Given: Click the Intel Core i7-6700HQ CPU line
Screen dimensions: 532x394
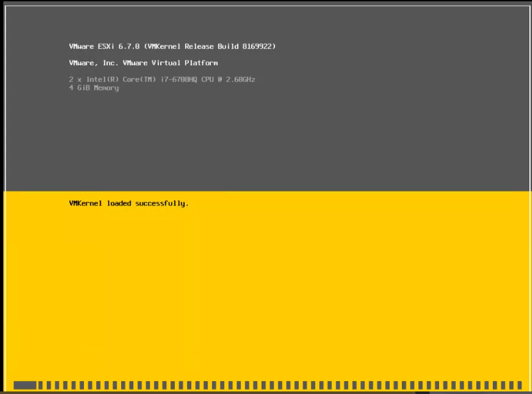Looking at the screenshot, I should pyautogui.click(x=162, y=79).
